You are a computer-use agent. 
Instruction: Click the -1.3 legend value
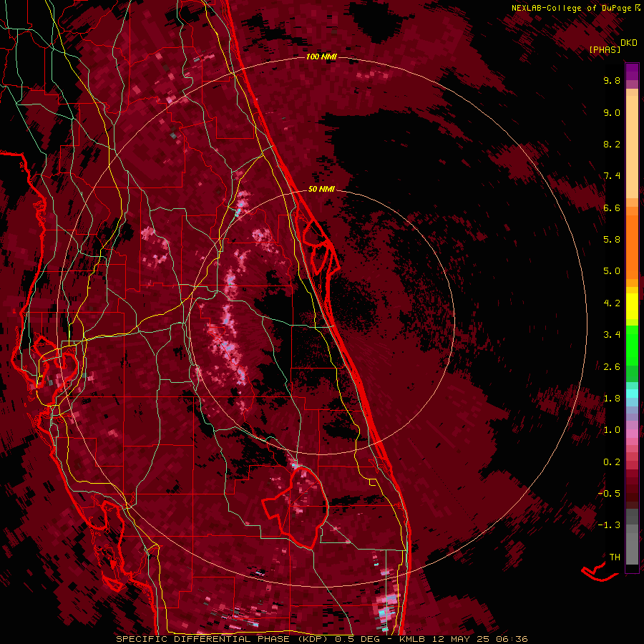[609, 525]
